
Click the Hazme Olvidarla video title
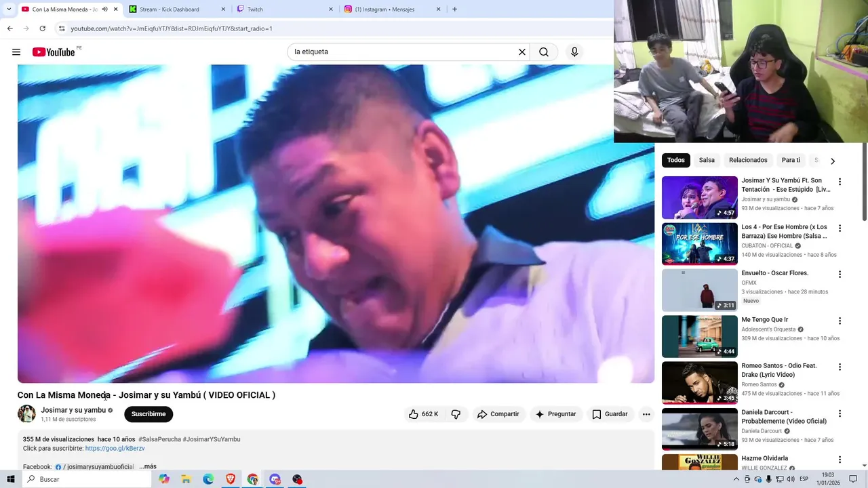[764, 459]
